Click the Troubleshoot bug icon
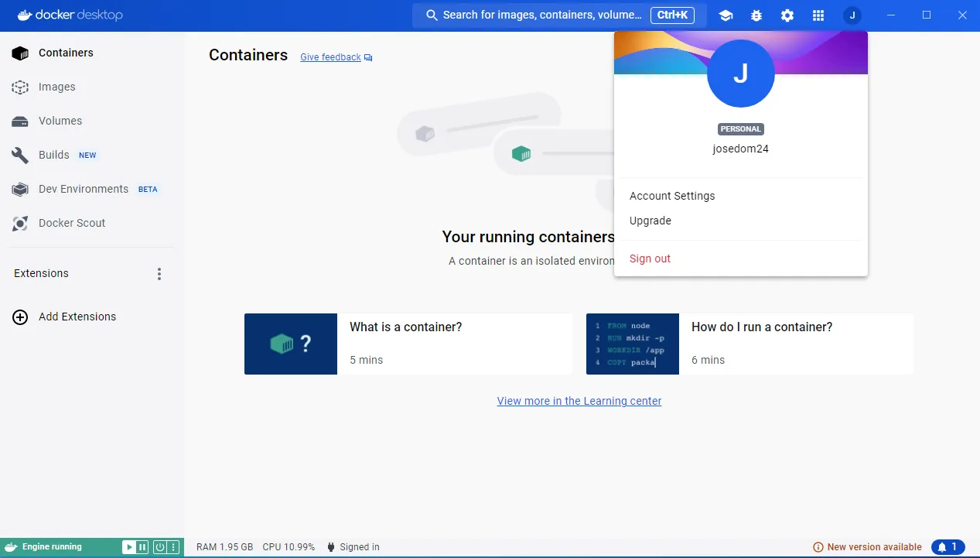This screenshot has height=558, width=980. click(756, 15)
